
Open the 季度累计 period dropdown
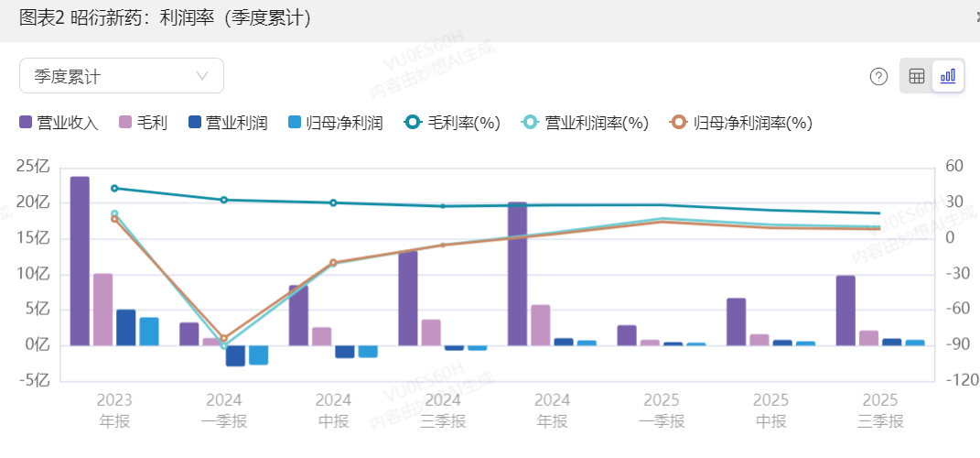coord(122,76)
